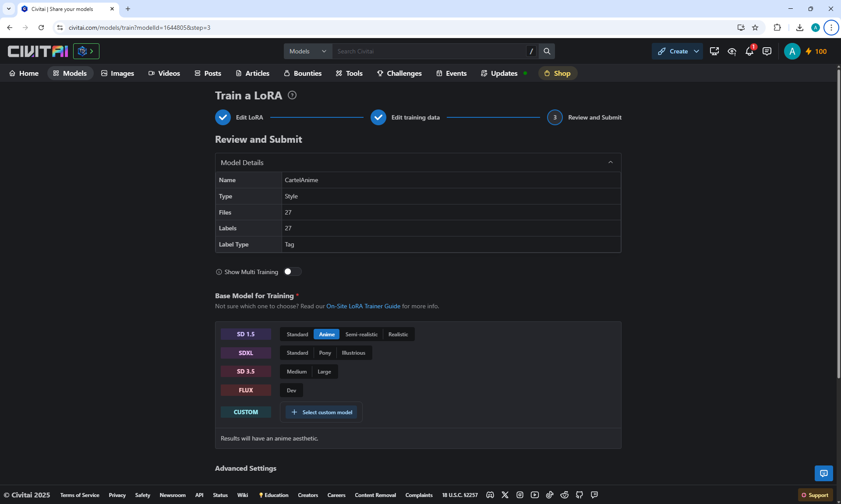
Task: Click the search magnifier icon
Action: pyautogui.click(x=547, y=51)
